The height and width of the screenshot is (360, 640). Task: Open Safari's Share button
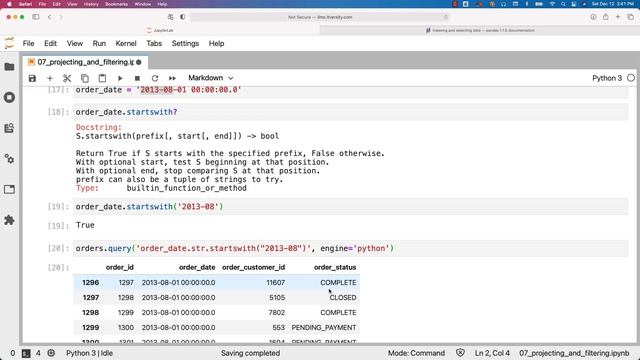coord(606,17)
